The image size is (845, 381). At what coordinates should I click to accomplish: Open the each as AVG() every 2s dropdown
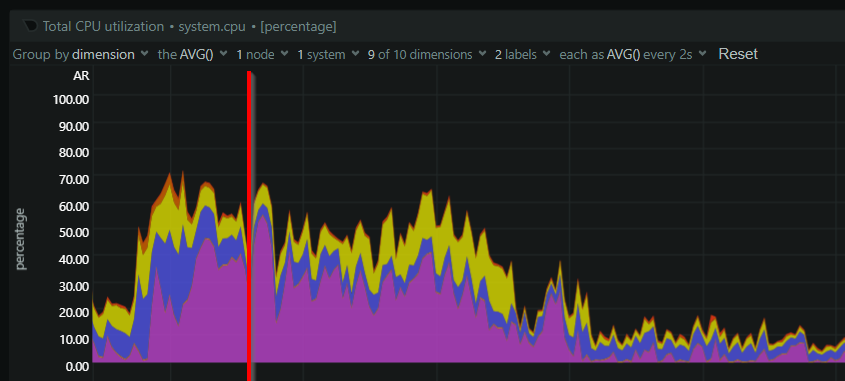coord(633,54)
